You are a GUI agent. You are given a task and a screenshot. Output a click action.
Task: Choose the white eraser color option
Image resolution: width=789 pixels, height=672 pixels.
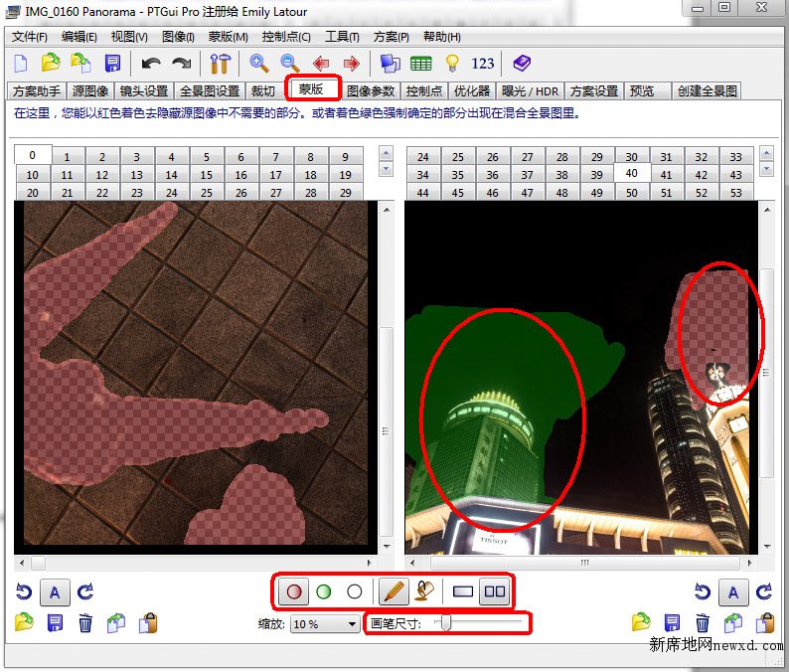coord(354,591)
